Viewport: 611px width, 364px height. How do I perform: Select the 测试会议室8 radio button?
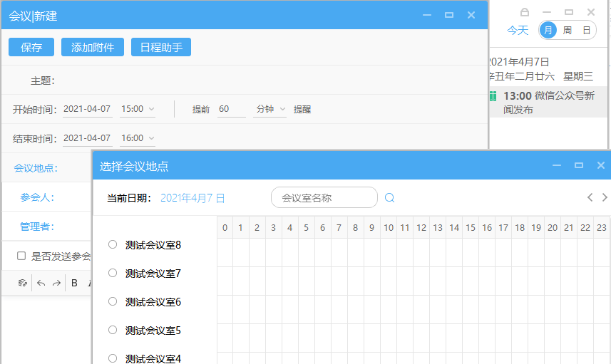[113, 244]
